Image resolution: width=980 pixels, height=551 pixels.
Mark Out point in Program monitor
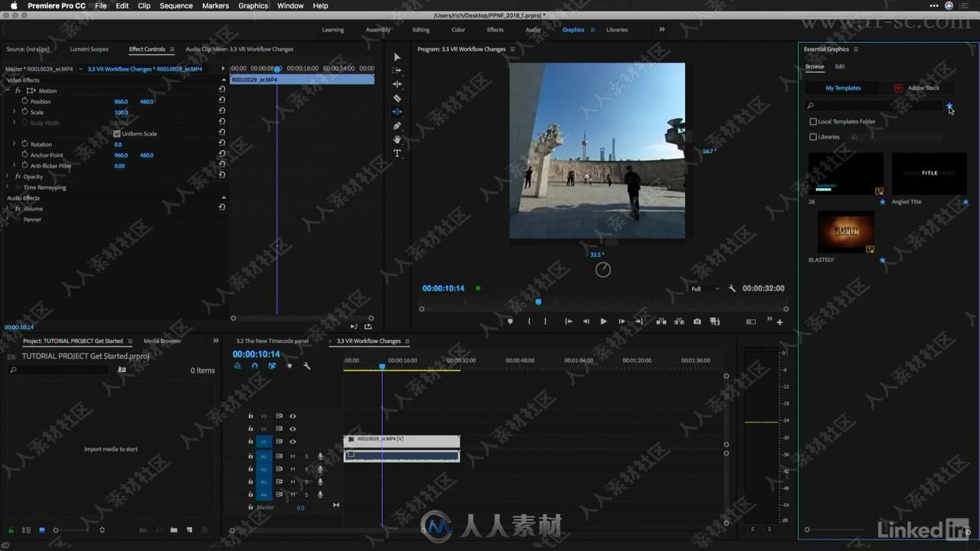tap(546, 321)
